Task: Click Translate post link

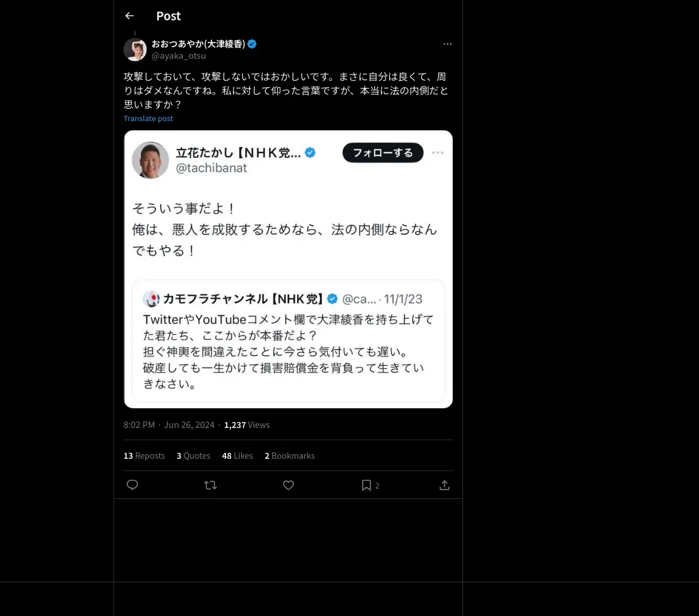Action: (148, 118)
